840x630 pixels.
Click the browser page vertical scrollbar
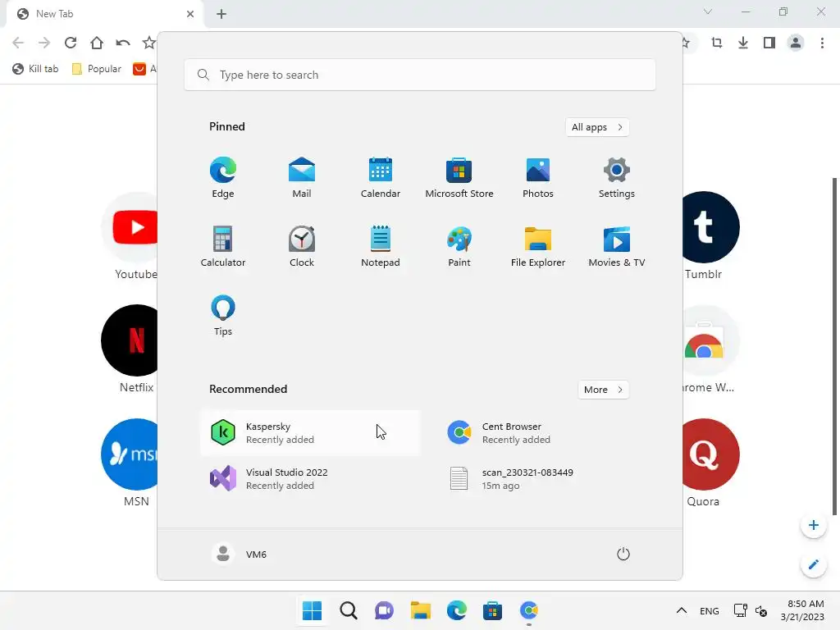click(834, 346)
